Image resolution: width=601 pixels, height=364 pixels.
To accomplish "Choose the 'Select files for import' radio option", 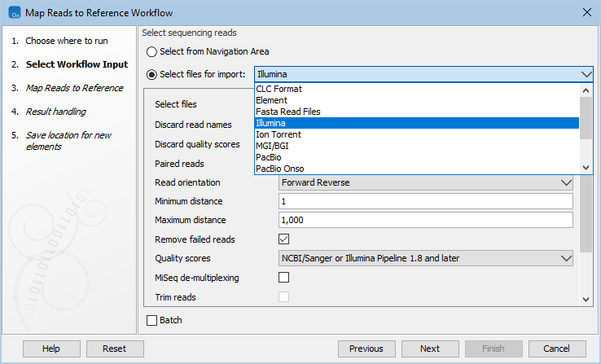I will click(x=152, y=74).
